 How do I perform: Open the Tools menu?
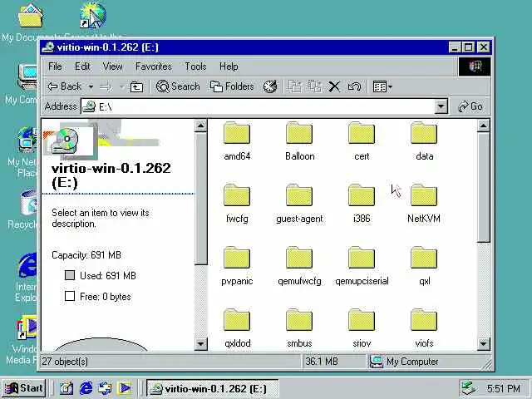tap(195, 66)
